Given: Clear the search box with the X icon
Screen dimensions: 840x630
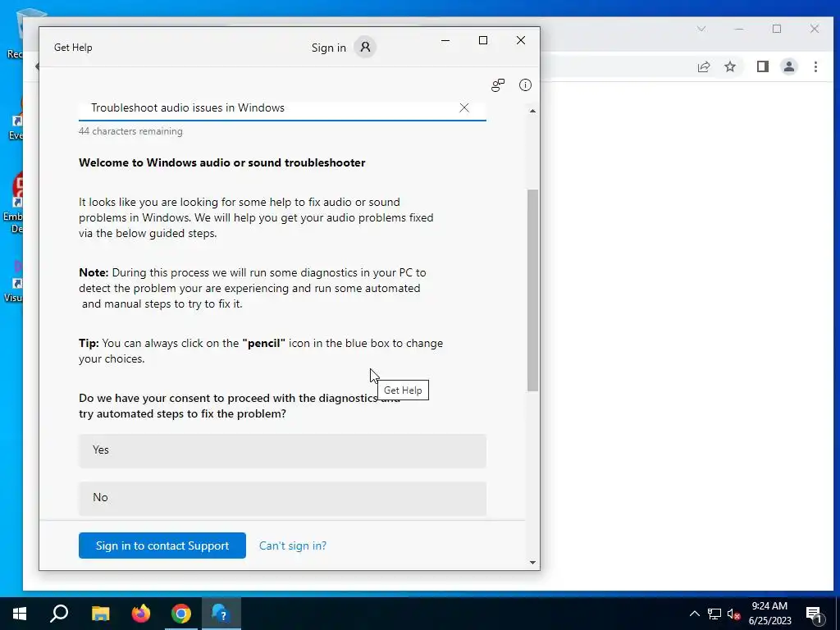Looking at the screenshot, I should pyautogui.click(x=464, y=107).
